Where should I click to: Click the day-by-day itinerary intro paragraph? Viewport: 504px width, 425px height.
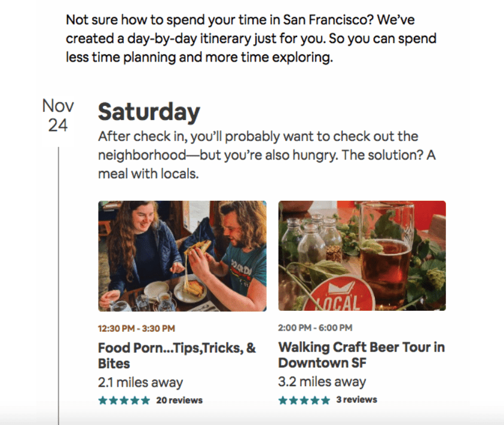[251, 39]
